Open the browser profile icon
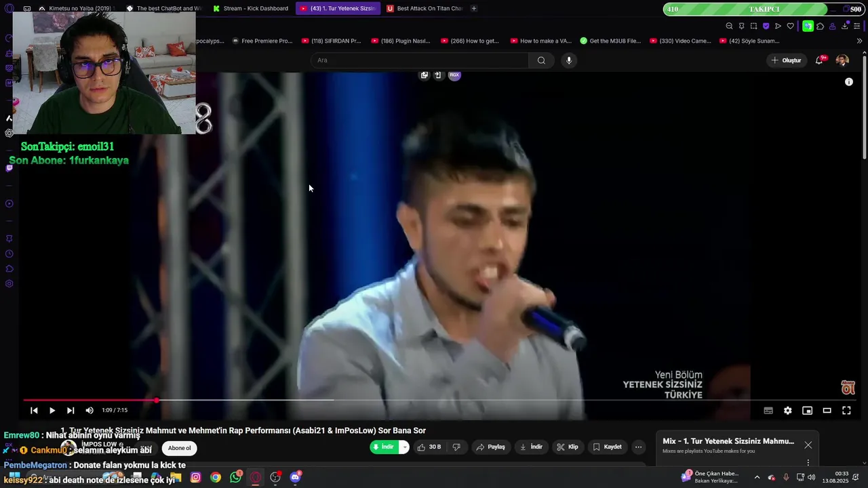 [x=832, y=26]
